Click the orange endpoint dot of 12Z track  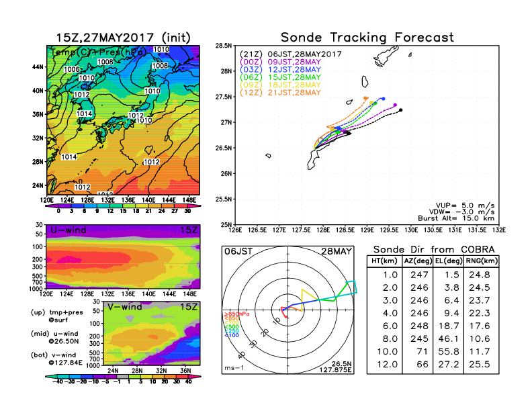(x=365, y=98)
